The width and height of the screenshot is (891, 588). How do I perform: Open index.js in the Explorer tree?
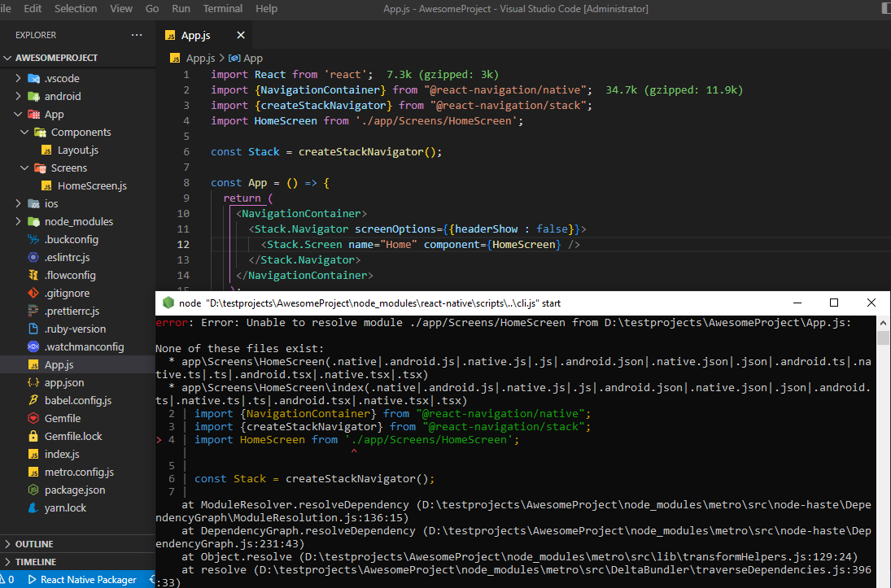coord(77,455)
